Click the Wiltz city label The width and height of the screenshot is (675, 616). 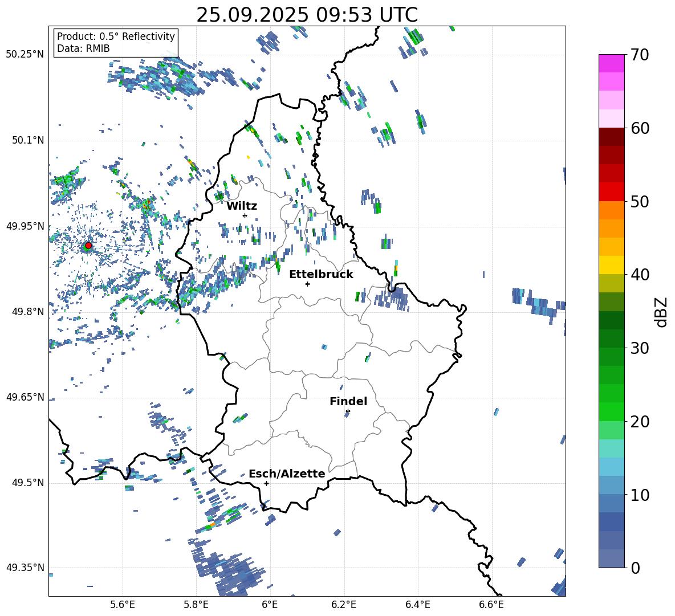point(242,206)
